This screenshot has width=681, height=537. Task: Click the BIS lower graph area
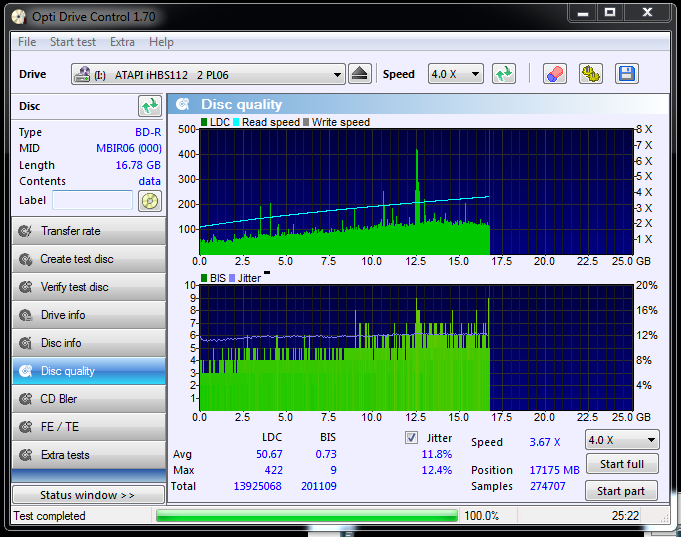tap(416, 348)
